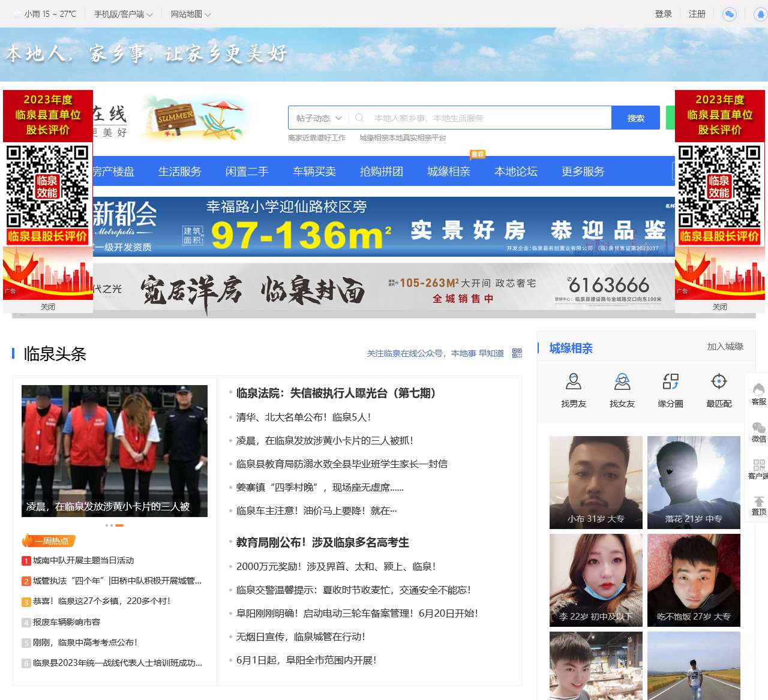The width and height of the screenshot is (768, 700).
Task: Close the left floating QR advertisement
Action: click(48, 307)
